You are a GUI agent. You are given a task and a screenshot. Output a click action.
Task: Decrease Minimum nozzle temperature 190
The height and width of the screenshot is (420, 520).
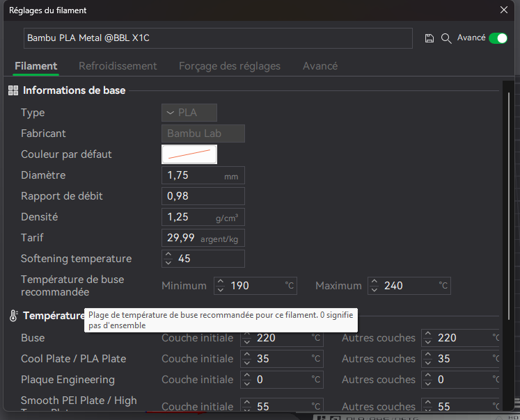pyautogui.click(x=221, y=289)
